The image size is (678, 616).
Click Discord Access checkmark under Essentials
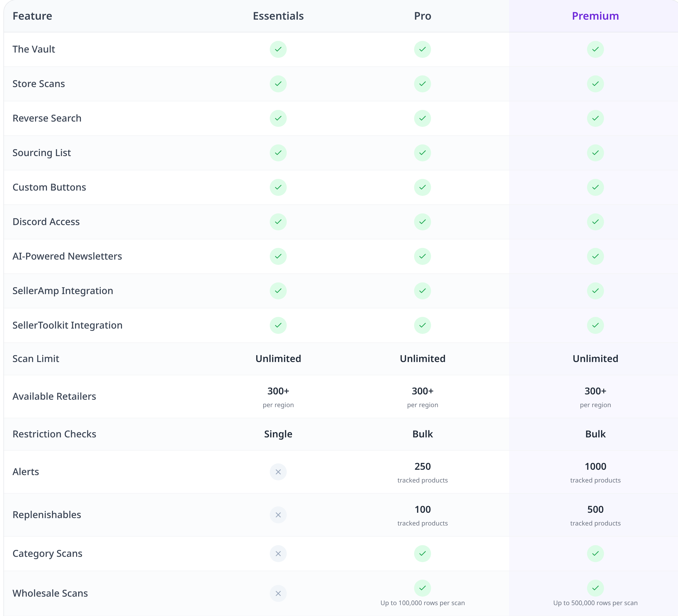(278, 222)
